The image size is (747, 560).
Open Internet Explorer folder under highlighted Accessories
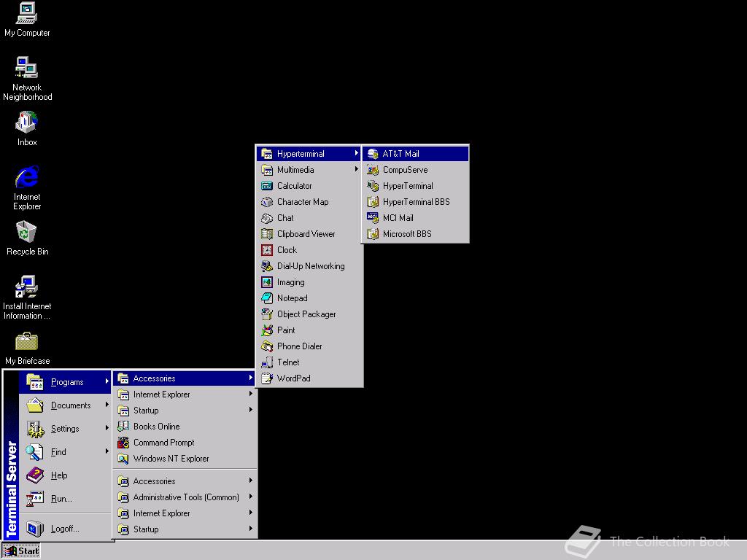(185, 394)
